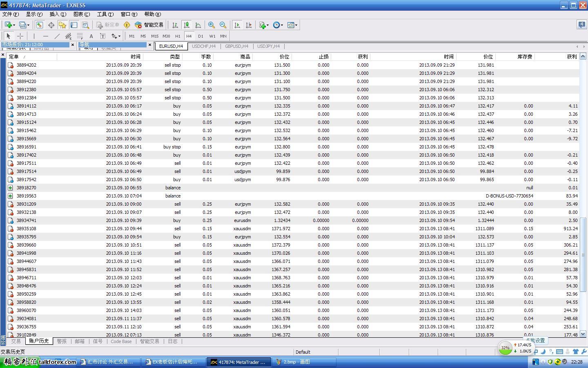588x368 pixels.
Task: Select the text label tool
Action: point(102,36)
